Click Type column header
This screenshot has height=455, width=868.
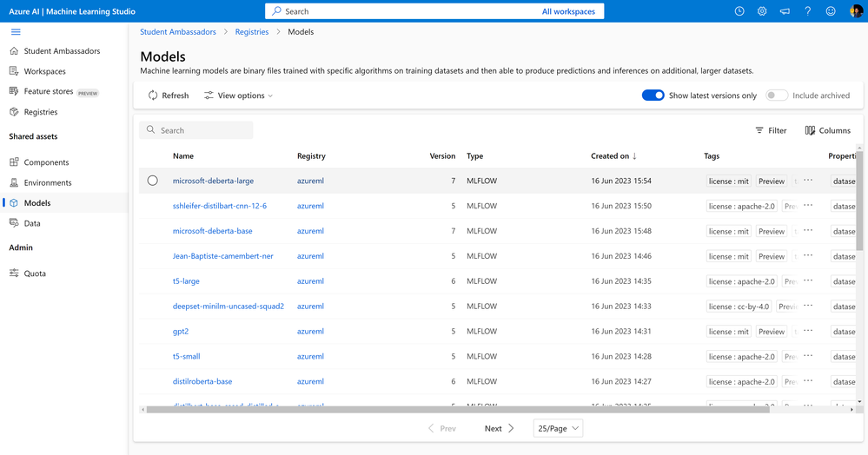click(x=474, y=156)
